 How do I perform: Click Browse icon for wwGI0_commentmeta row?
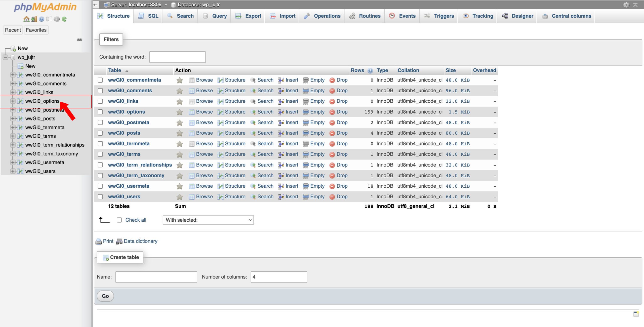192,80
